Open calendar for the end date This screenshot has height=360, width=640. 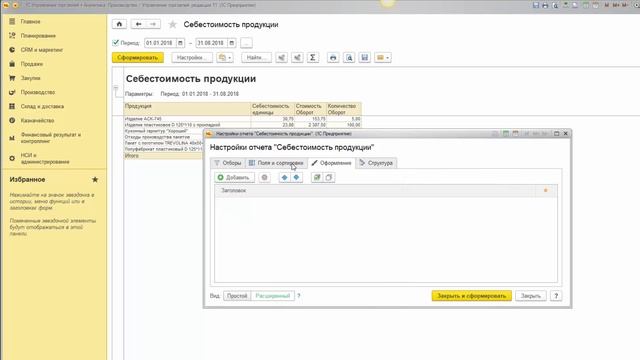click(231, 43)
